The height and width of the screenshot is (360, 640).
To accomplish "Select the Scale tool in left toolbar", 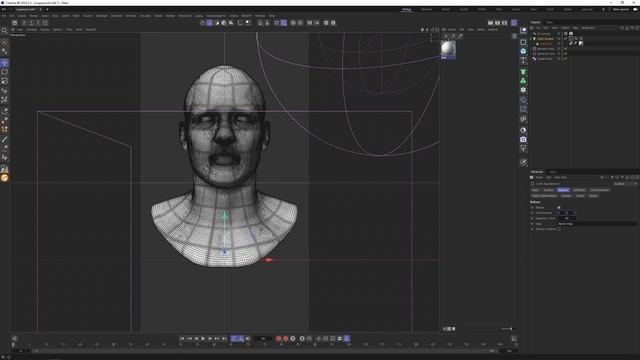I will pos(4,81).
